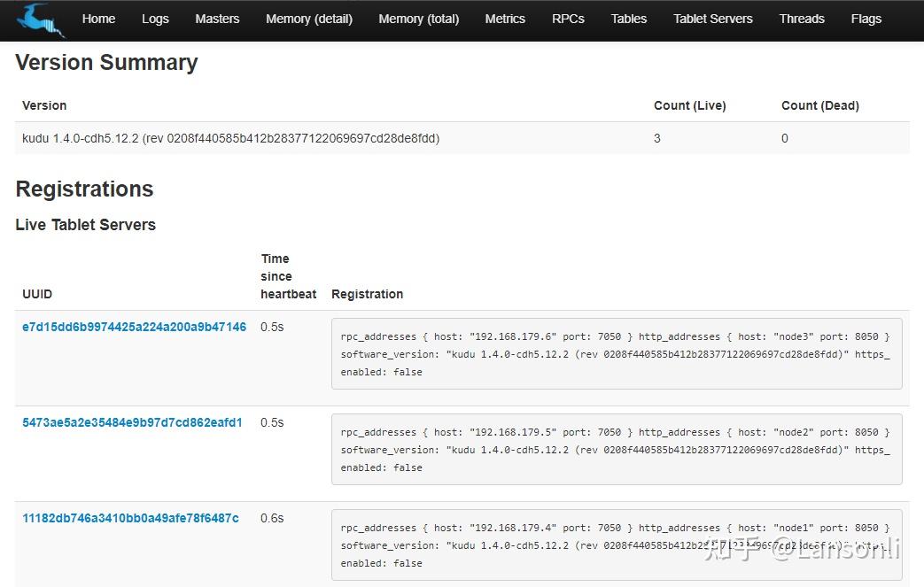Open tablet server UUID starting with e7d15dd6
This screenshot has width=924, height=587.
tap(134, 327)
